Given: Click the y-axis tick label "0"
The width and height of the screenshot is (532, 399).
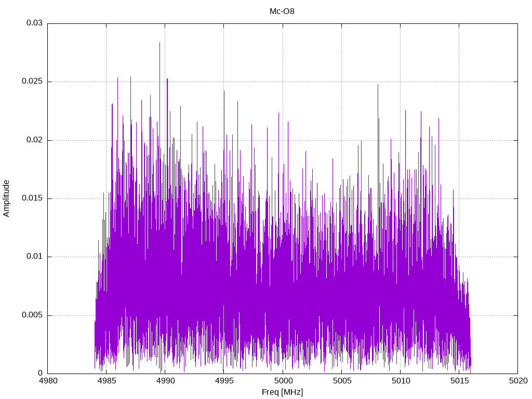Looking at the screenshot, I should 41,373.
